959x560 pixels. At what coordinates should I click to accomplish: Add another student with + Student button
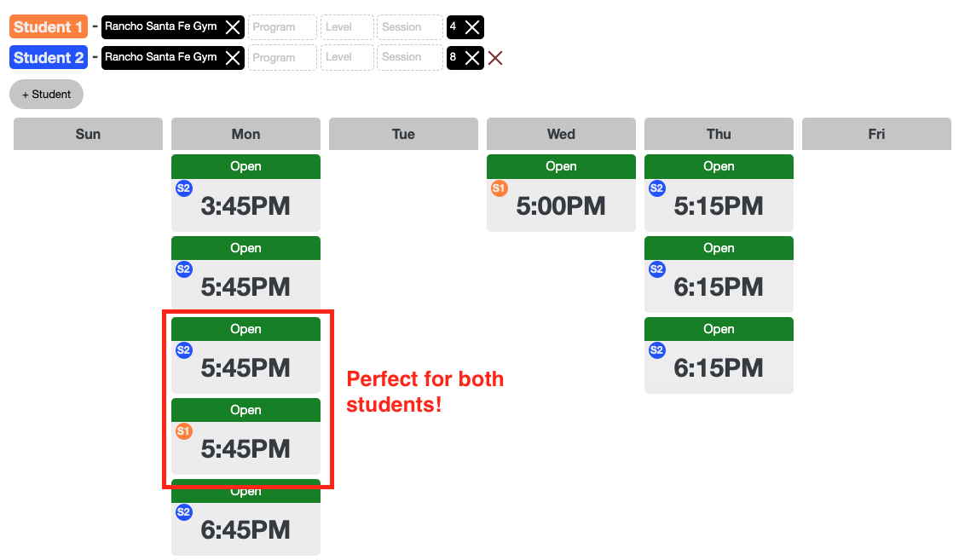coord(46,94)
